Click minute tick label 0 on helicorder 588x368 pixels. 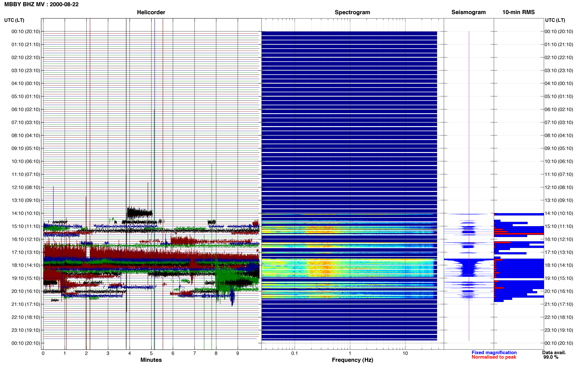point(43,353)
